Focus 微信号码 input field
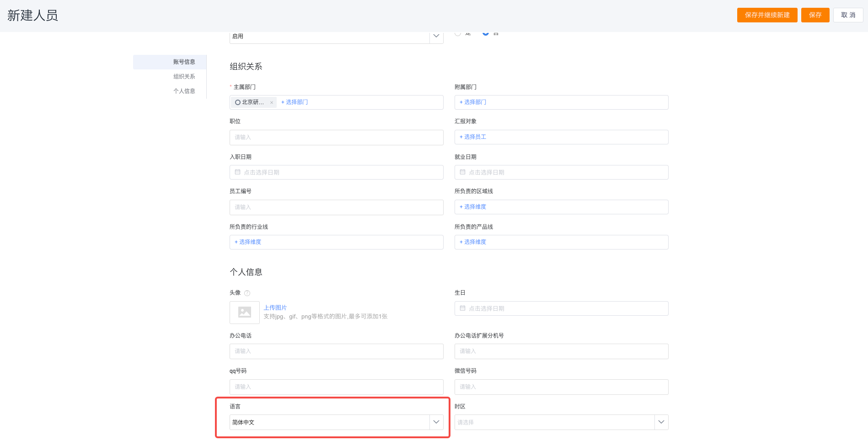868x446 pixels. [x=562, y=387]
